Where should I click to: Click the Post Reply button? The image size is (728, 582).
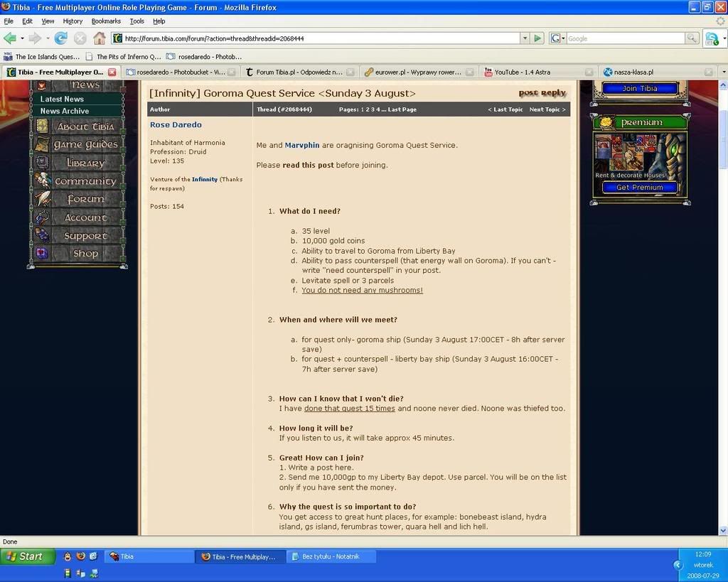click(x=542, y=93)
